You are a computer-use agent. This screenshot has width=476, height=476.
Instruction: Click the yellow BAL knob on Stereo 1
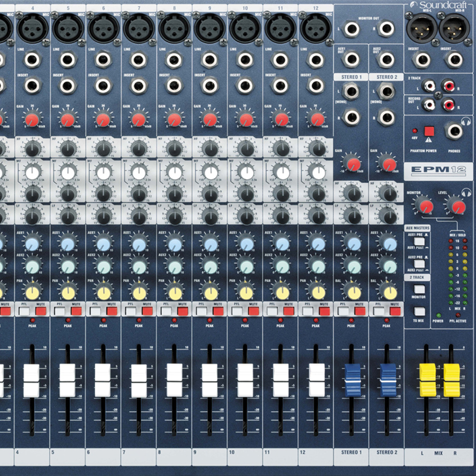[x=353, y=292]
